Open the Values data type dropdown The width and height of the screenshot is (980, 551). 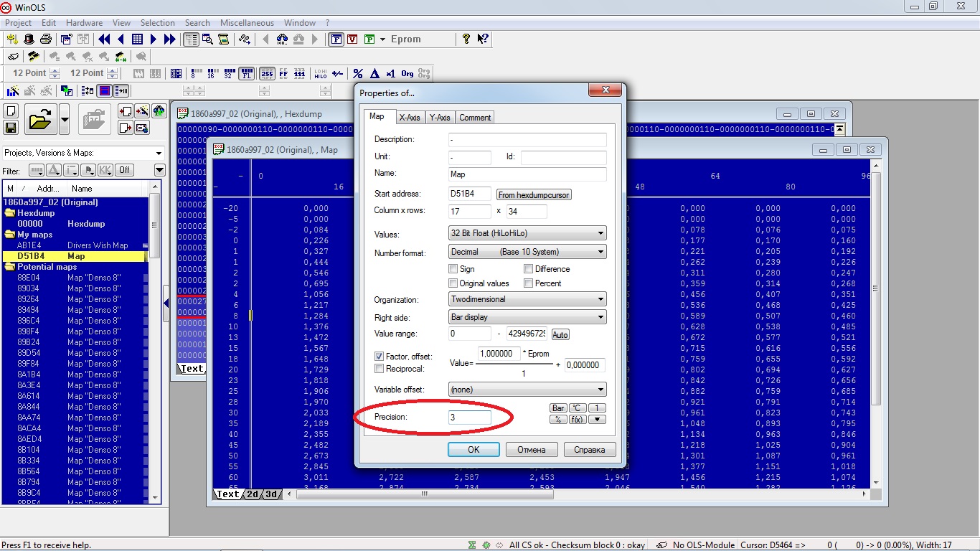click(x=527, y=233)
